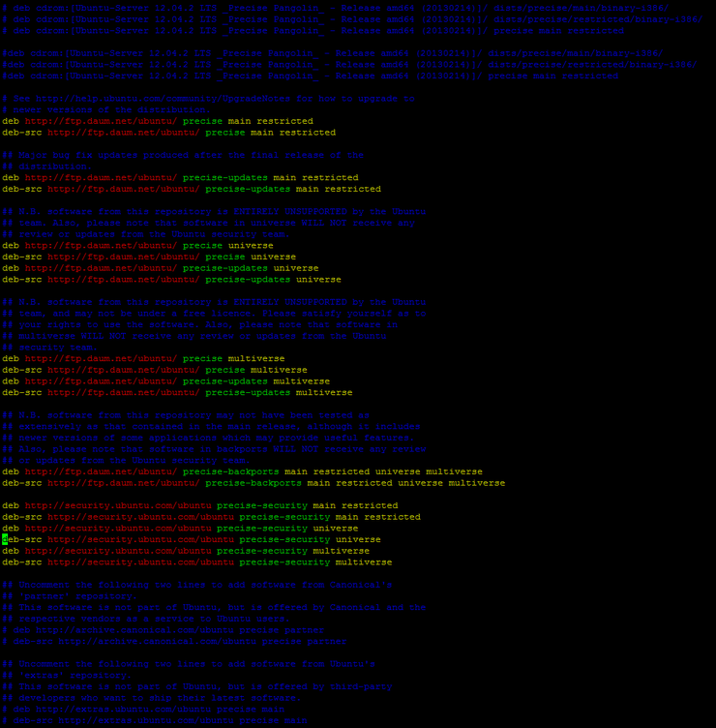Click topmost "# deb cdrom" line ending dists/precise/main/binary-i386/
This screenshot has height=728, width=716.
(x=336, y=9)
